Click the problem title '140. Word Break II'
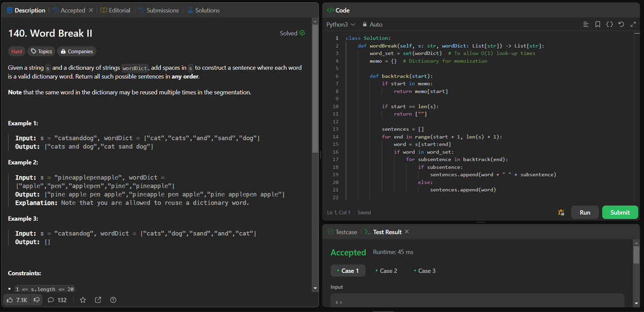This screenshot has height=312, width=644. tap(50, 33)
